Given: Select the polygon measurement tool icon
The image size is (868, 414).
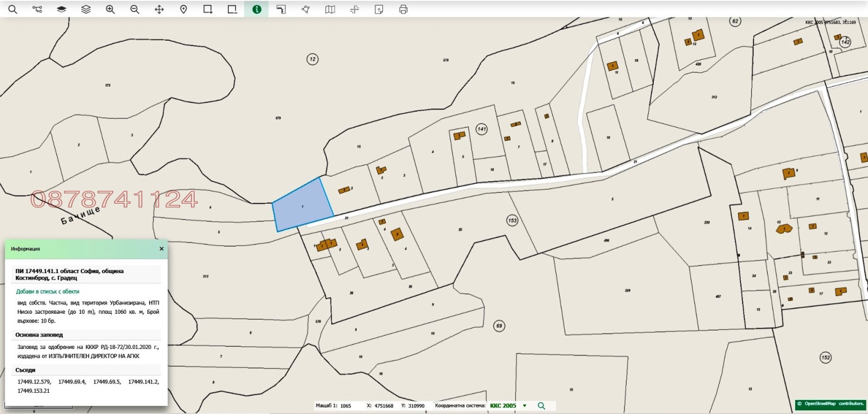Looking at the screenshot, I should pyautogui.click(x=305, y=9).
